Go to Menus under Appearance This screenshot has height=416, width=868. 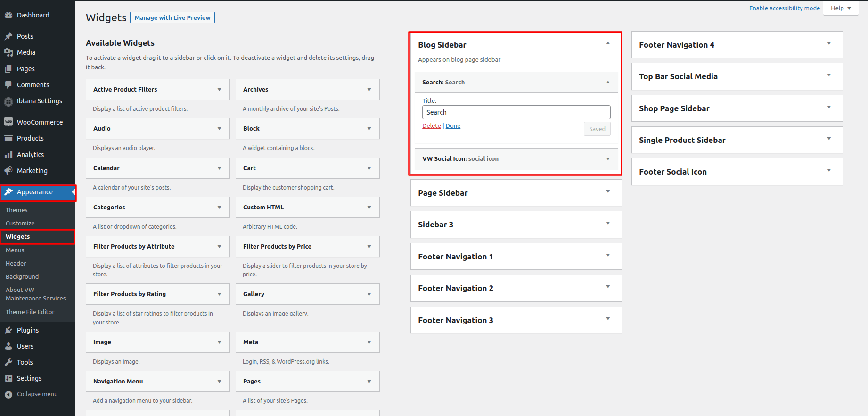(x=15, y=250)
